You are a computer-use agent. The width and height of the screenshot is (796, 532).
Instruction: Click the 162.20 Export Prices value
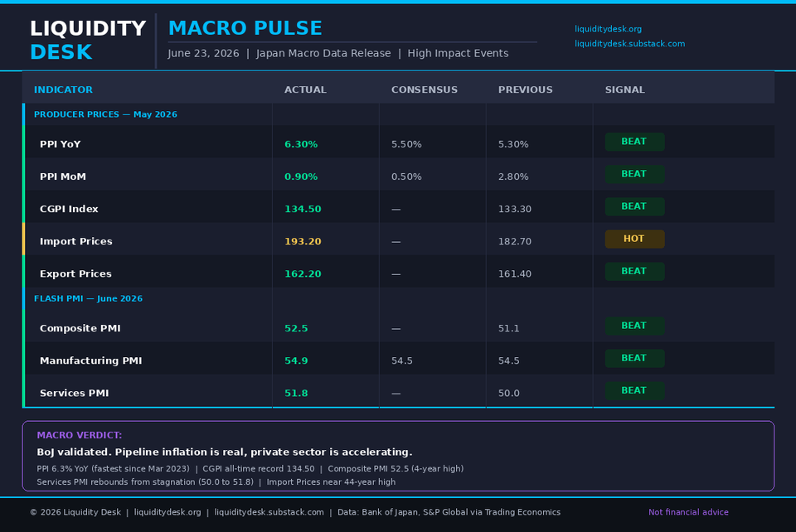(x=303, y=273)
